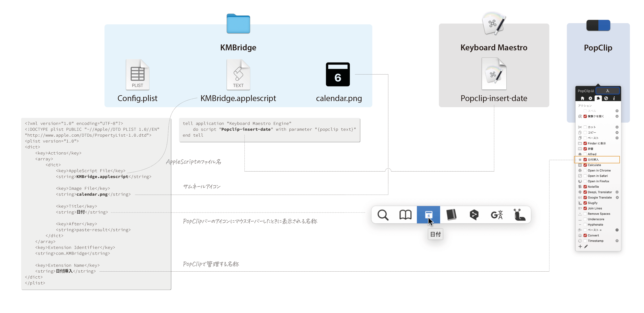Select the calendar.png thumbnail image

[x=338, y=74]
